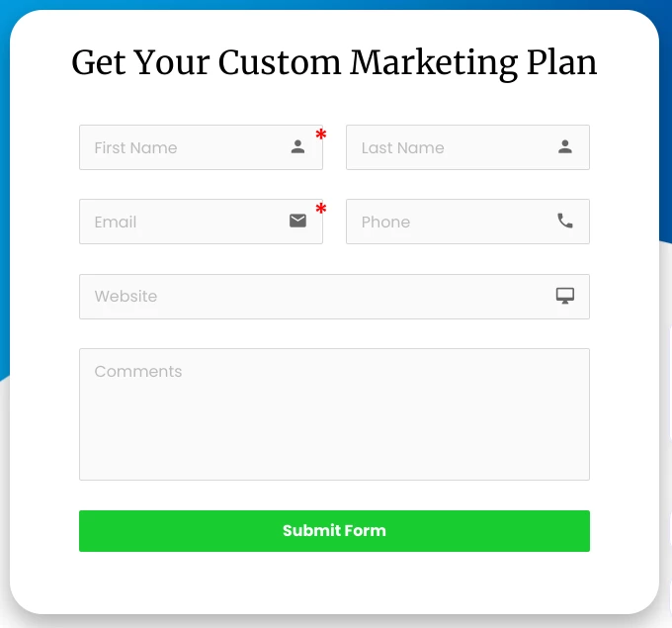Screen dimensions: 672x628
Task: Click the 'Email' placeholder text
Action: click(x=116, y=223)
